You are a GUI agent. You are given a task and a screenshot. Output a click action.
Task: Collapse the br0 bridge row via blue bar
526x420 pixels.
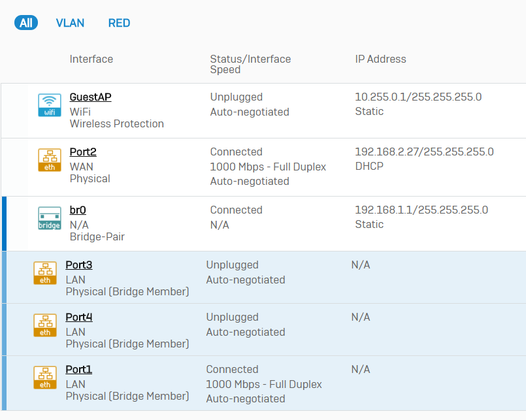[4, 223]
